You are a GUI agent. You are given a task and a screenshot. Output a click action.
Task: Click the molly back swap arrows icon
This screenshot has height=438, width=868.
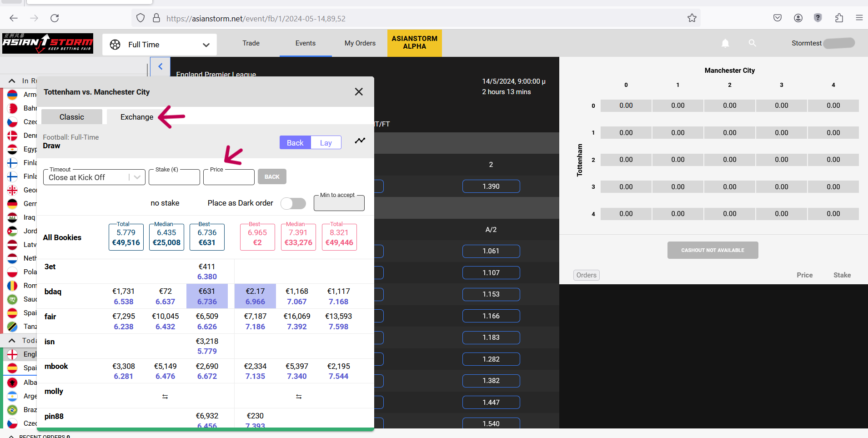tap(165, 397)
